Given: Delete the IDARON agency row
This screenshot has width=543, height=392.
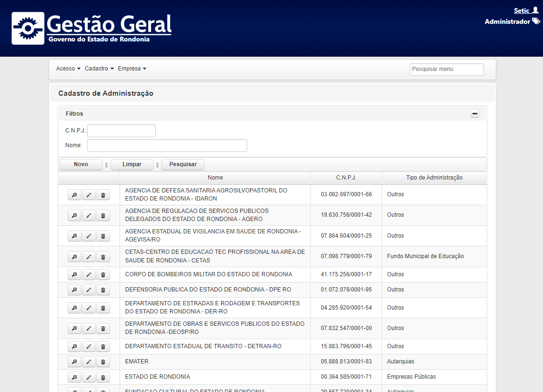Looking at the screenshot, I should click(x=103, y=195).
